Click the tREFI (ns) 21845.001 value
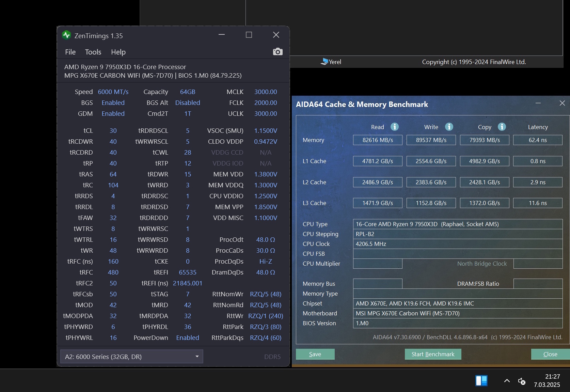570x392 pixels. coord(188,283)
